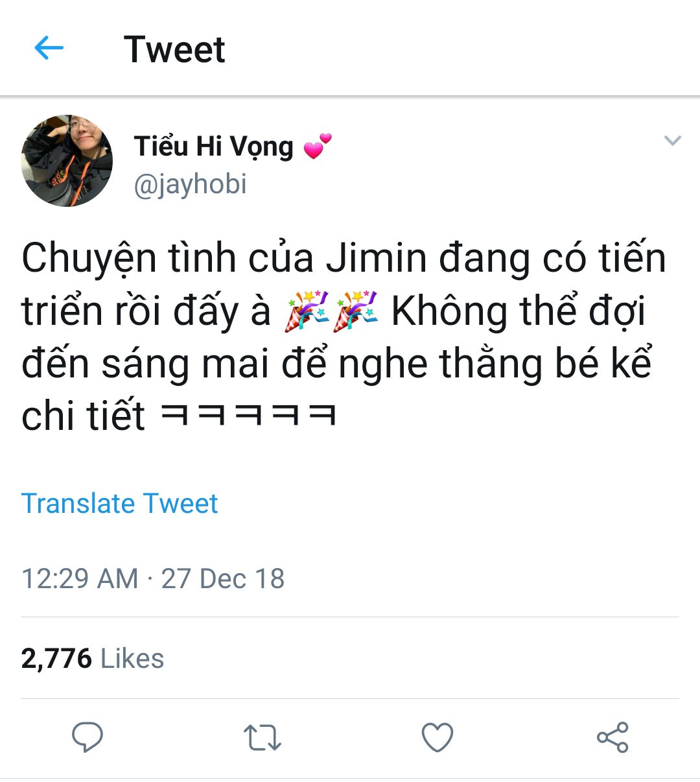Viewport: 700px width, 782px height.
Task: Click the second party popper emoji
Action: click(355, 311)
